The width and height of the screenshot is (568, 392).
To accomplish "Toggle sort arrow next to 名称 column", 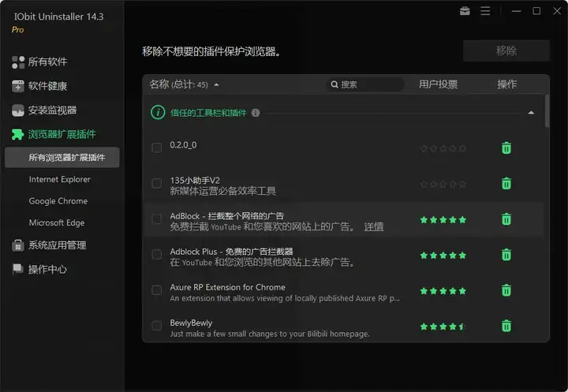I will [x=216, y=84].
